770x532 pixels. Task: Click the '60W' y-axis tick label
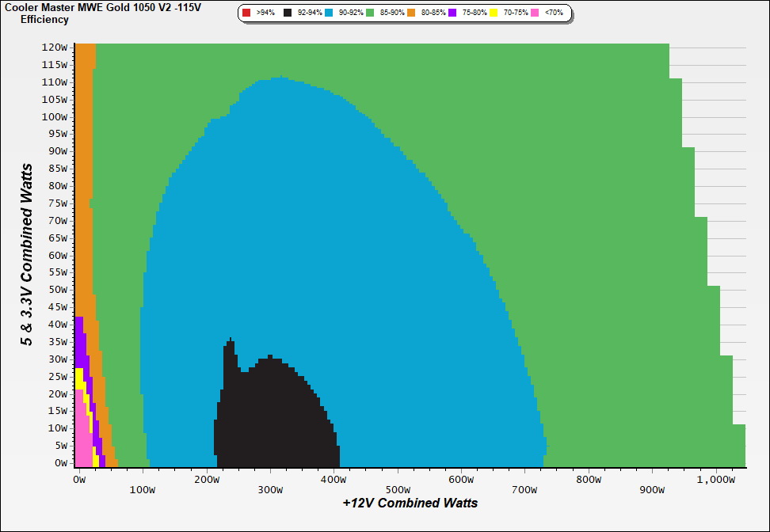[58, 255]
